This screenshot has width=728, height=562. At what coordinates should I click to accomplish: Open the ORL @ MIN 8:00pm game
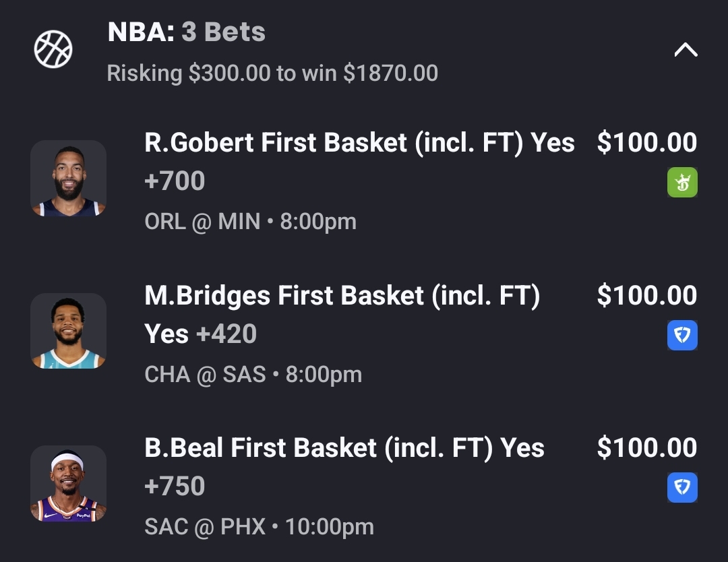pyautogui.click(x=250, y=222)
